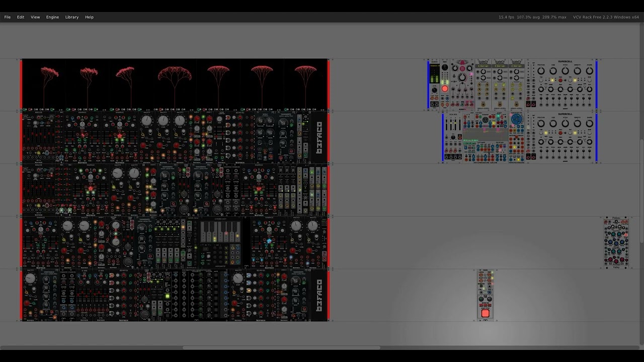Click first EvenVCO big knob in second Befaco row

click(146, 121)
